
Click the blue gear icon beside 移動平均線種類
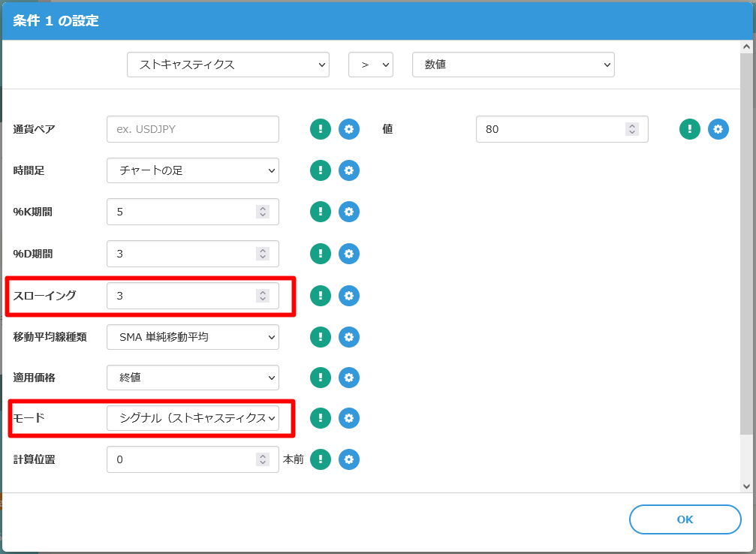[348, 337]
